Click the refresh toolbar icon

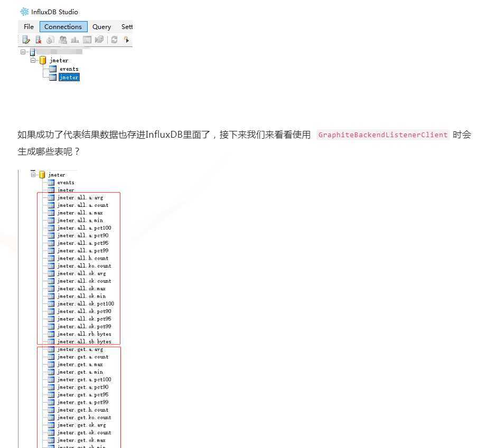114,40
